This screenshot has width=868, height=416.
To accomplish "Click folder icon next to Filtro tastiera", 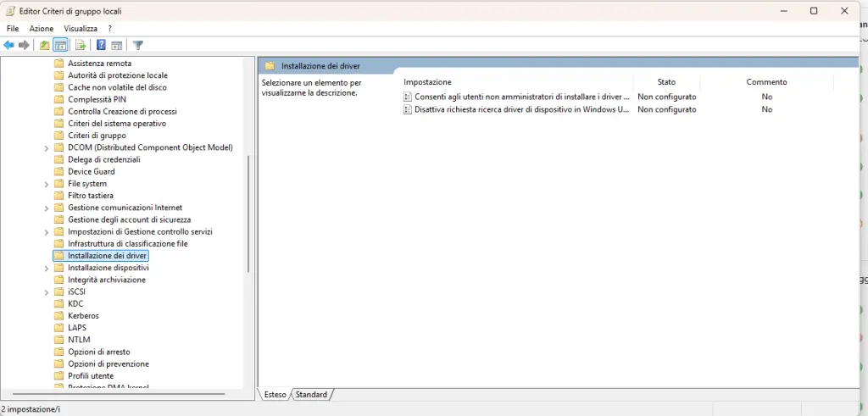I will coord(58,195).
